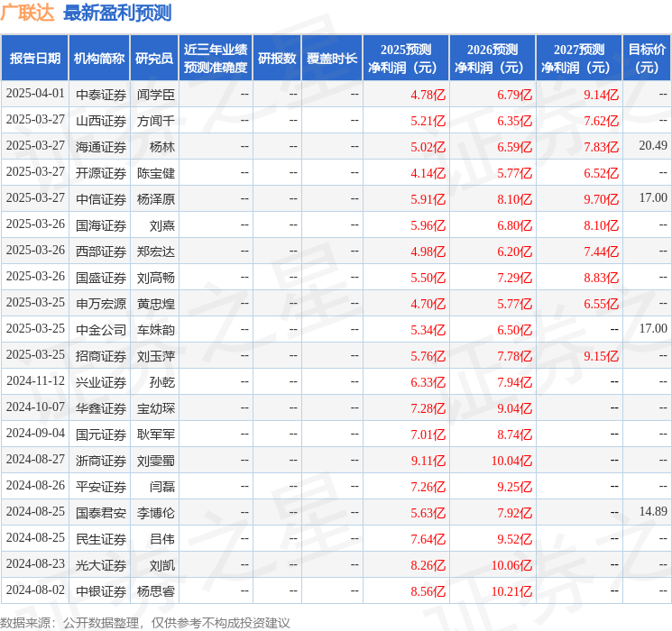
Task: Click the 2025预测净利润 column header
Action: coord(406,59)
